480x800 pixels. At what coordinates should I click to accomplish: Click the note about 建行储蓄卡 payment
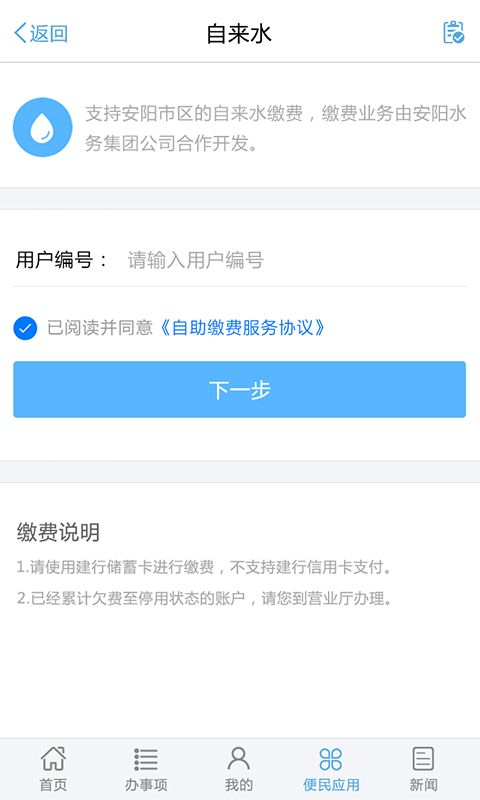pyautogui.click(x=205, y=567)
